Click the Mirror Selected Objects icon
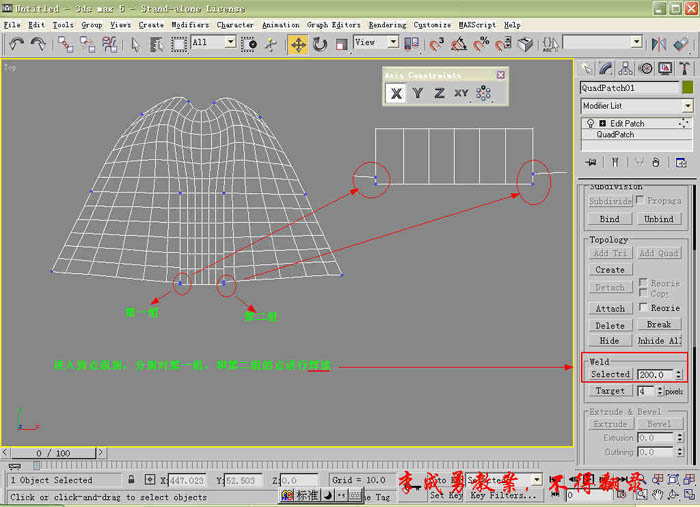The width and height of the screenshot is (700, 507). pos(659,44)
